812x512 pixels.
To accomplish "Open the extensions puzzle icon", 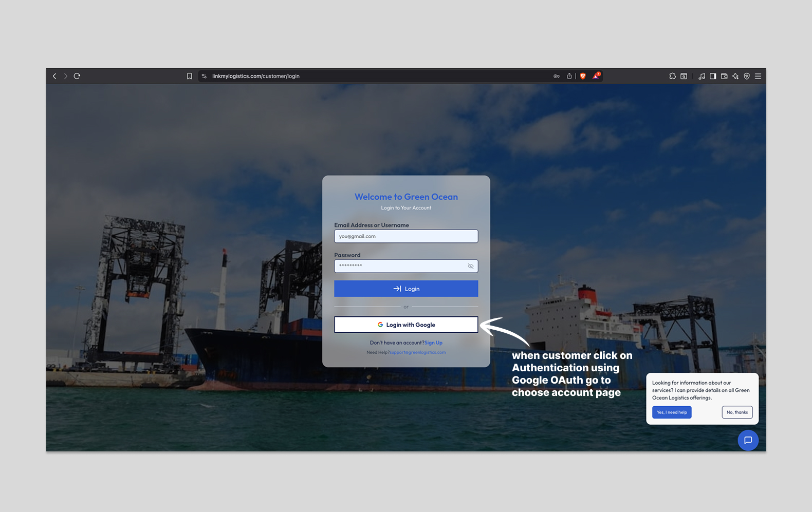I will point(672,76).
